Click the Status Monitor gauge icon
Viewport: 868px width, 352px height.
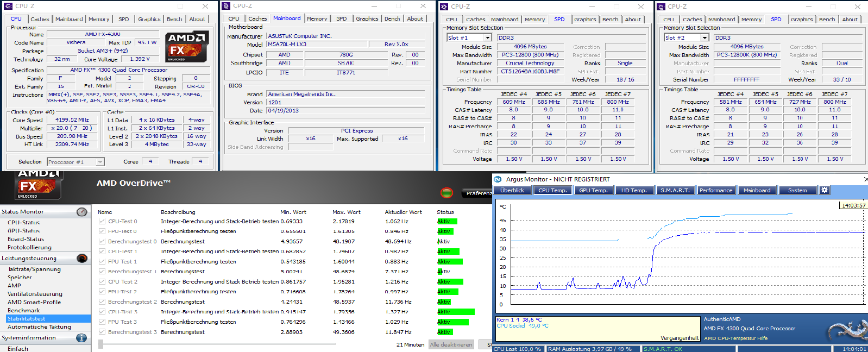point(82,212)
